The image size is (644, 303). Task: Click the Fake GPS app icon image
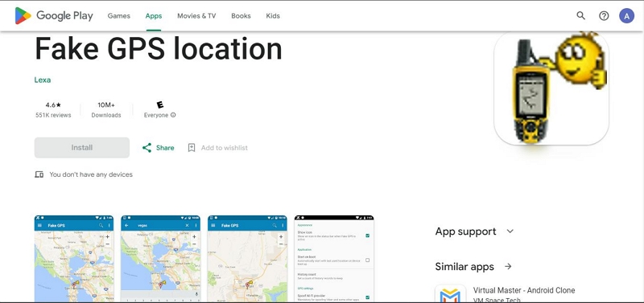click(x=551, y=88)
